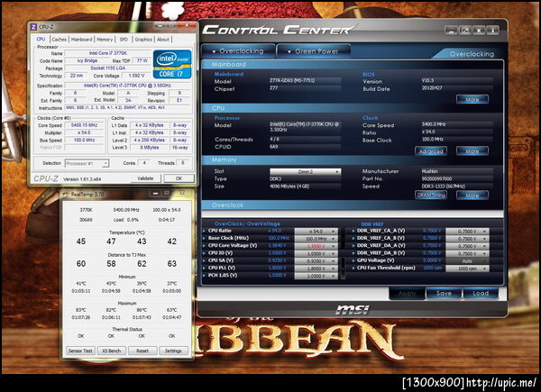Click the Mushkin manufacturer value
Image resolution: width=541 pixels, height=392 pixels.
point(457,171)
